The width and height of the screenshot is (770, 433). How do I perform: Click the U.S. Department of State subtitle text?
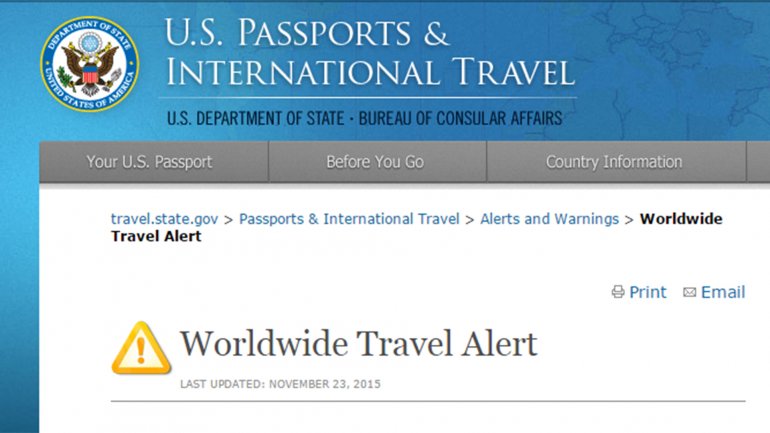(x=255, y=118)
